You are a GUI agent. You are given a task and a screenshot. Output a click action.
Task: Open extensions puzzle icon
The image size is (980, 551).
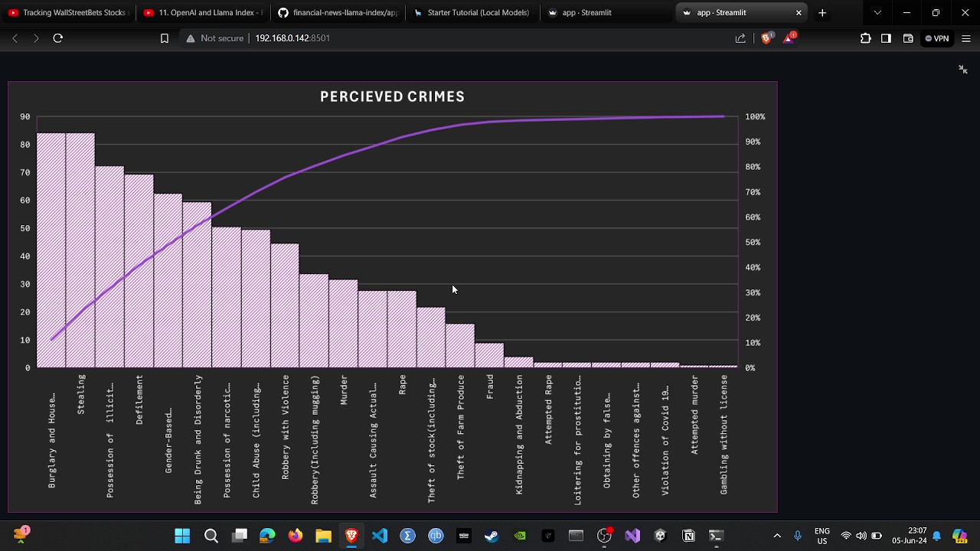tap(866, 38)
